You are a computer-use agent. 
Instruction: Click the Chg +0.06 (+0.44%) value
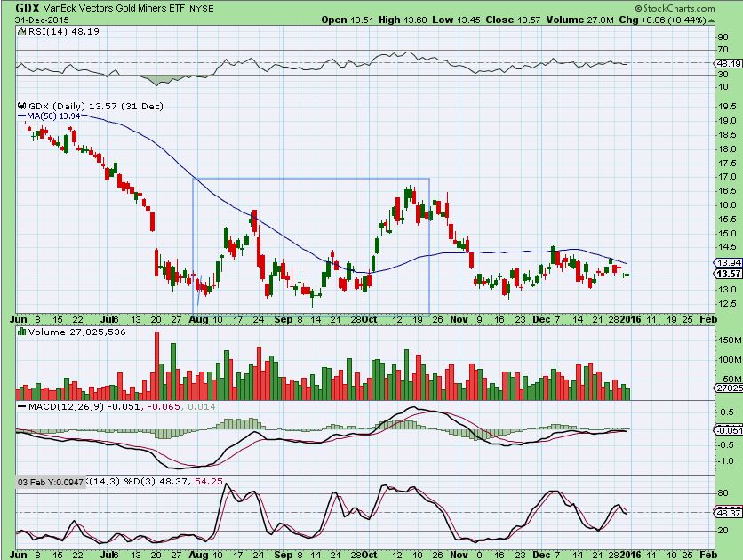[x=662, y=20]
